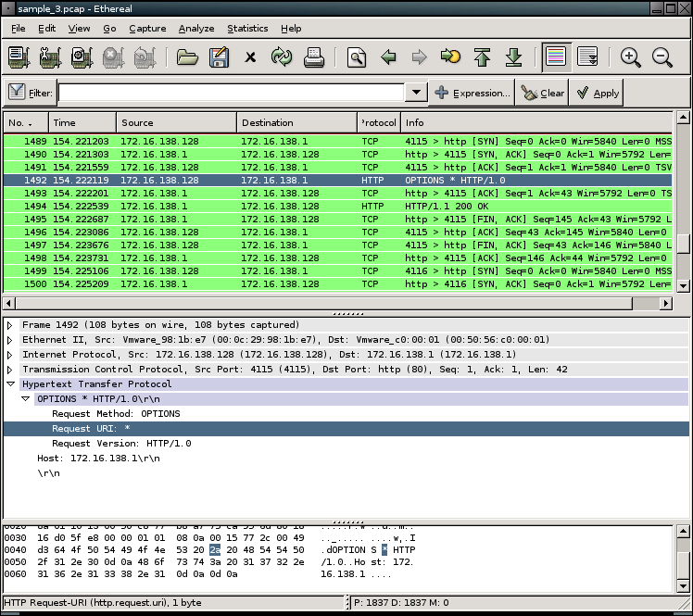
Task: Sort by the Time column header
Action: (82, 122)
